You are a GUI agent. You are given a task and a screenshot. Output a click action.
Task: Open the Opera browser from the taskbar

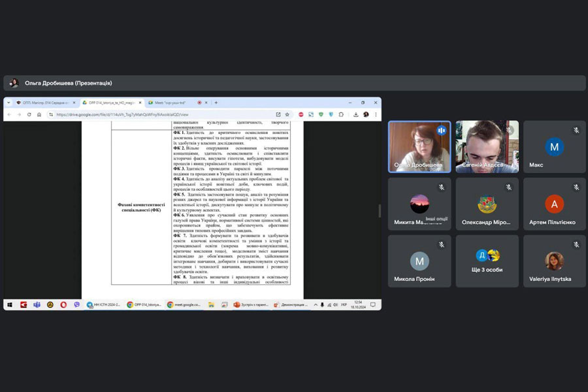click(63, 304)
